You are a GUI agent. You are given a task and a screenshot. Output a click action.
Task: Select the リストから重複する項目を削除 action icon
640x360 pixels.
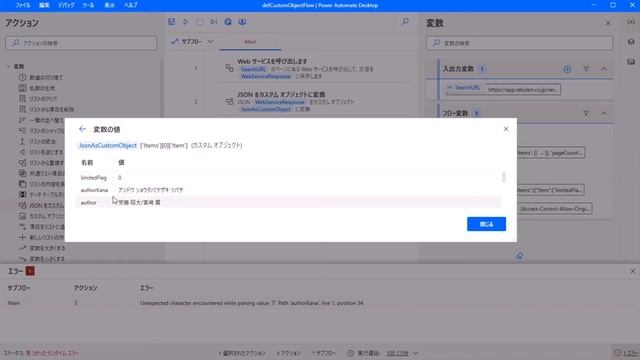point(22,162)
